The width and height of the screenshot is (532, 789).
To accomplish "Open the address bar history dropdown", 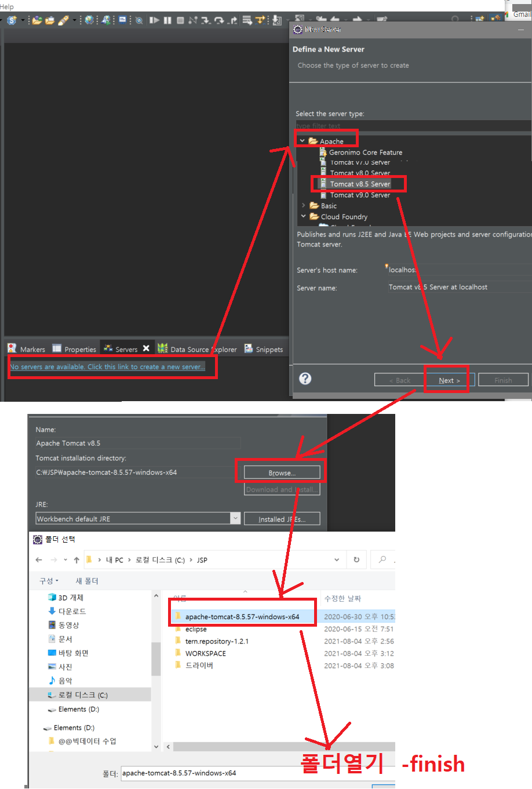I will (337, 560).
